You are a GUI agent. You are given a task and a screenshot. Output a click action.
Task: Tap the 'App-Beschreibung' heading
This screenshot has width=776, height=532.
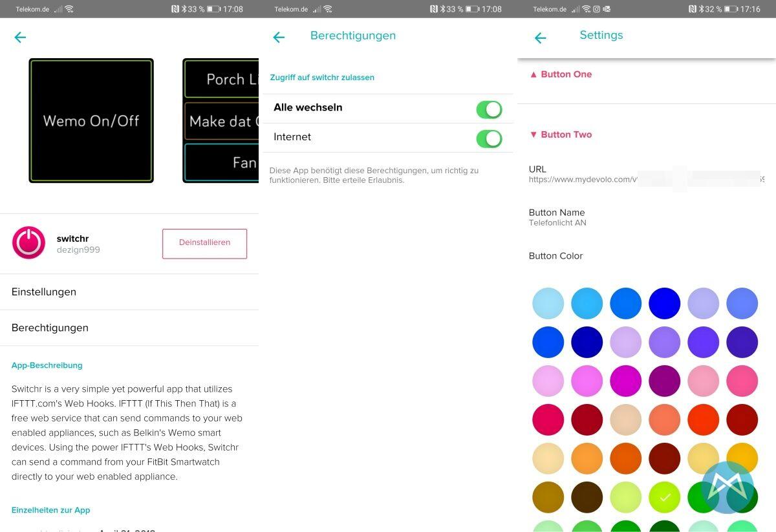pos(47,365)
